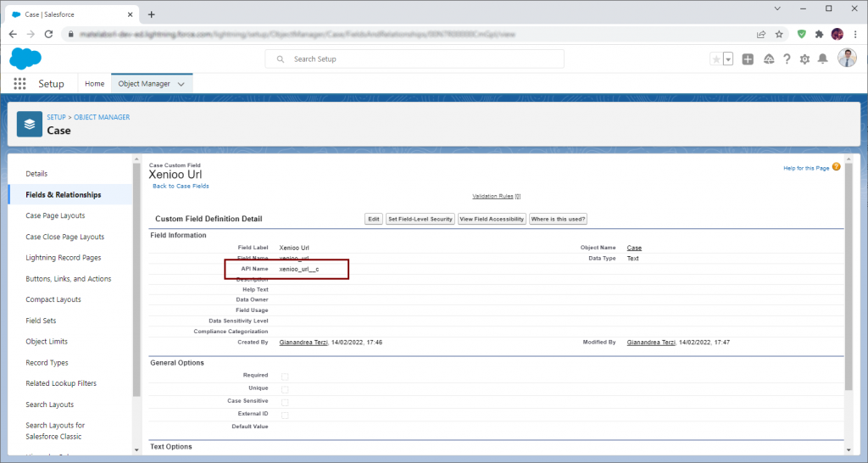The image size is (868, 463).
Task: Click the Salesforce Help question mark icon
Action: [787, 59]
